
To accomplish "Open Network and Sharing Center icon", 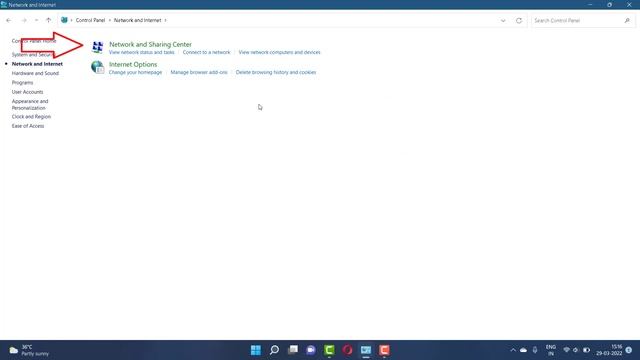I will (x=97, y=47).
